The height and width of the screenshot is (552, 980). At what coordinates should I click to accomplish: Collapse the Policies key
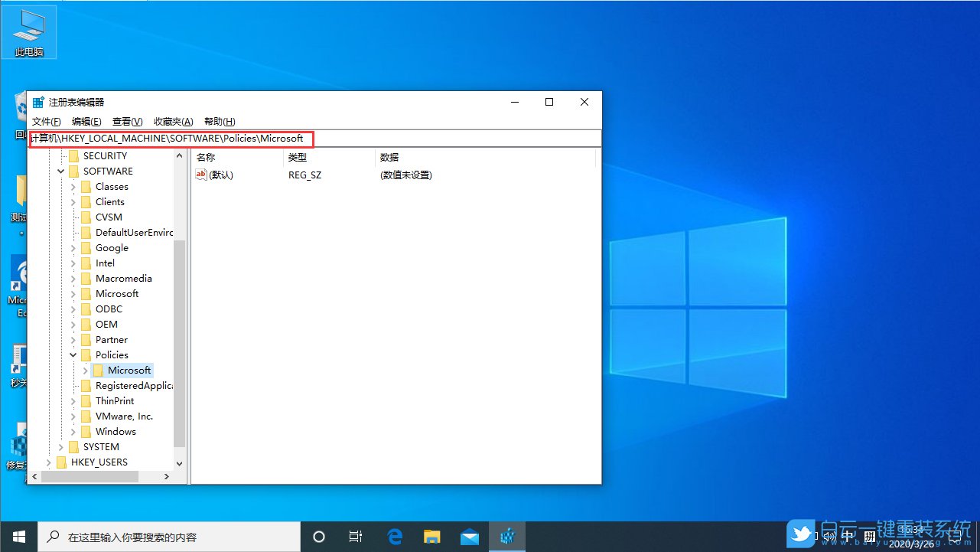tap(73, 354)
